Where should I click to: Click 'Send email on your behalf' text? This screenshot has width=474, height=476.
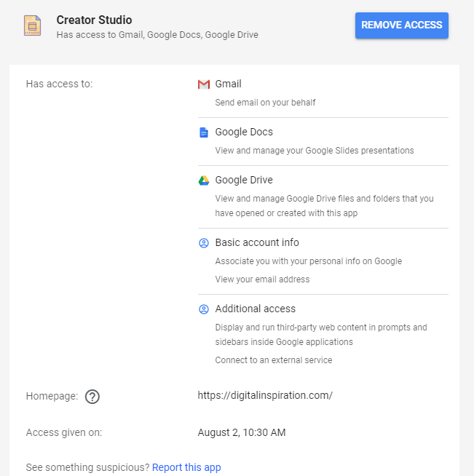coord(265,103)
